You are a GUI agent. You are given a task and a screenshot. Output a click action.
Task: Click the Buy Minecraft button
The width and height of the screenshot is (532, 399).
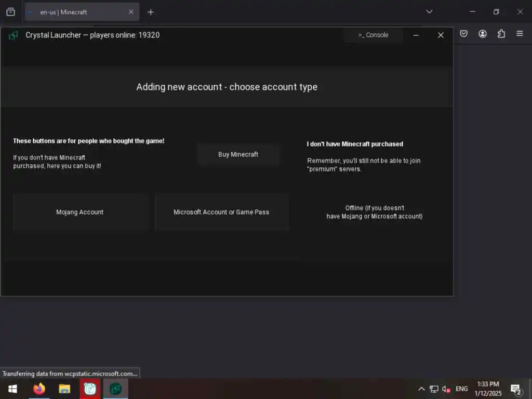[238, 154]
